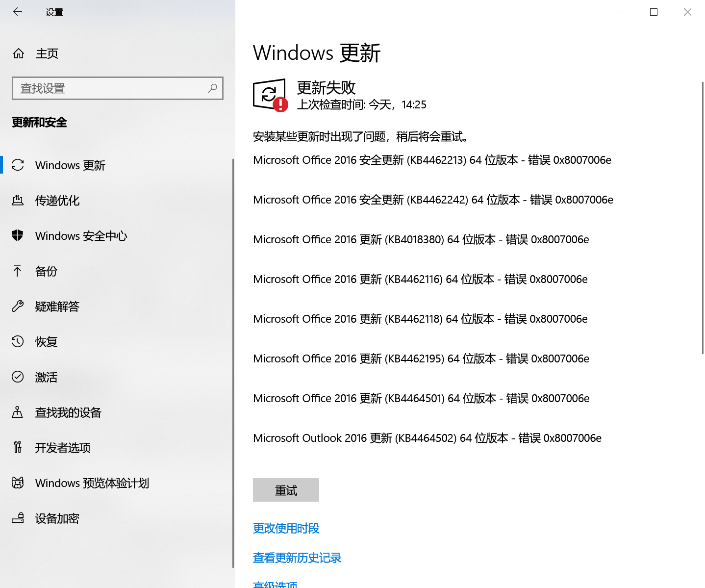Click the Windows 安全中心 shield icon
Viewport: 705px width, 588px height.
18,236
